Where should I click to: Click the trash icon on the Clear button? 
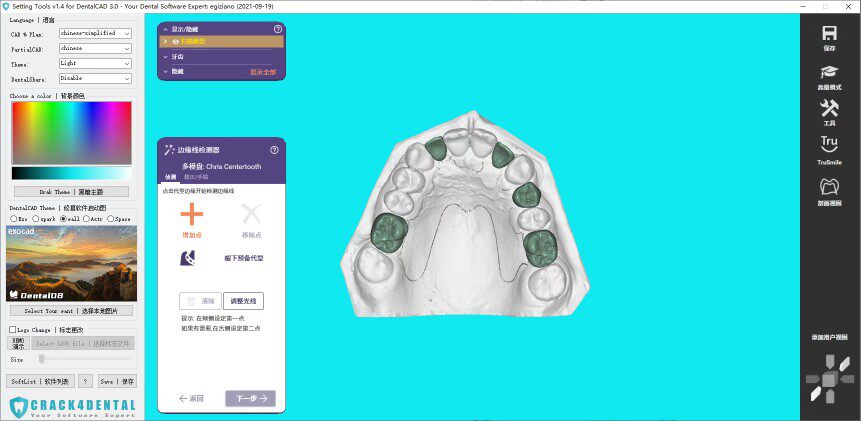tap(191, 301)
